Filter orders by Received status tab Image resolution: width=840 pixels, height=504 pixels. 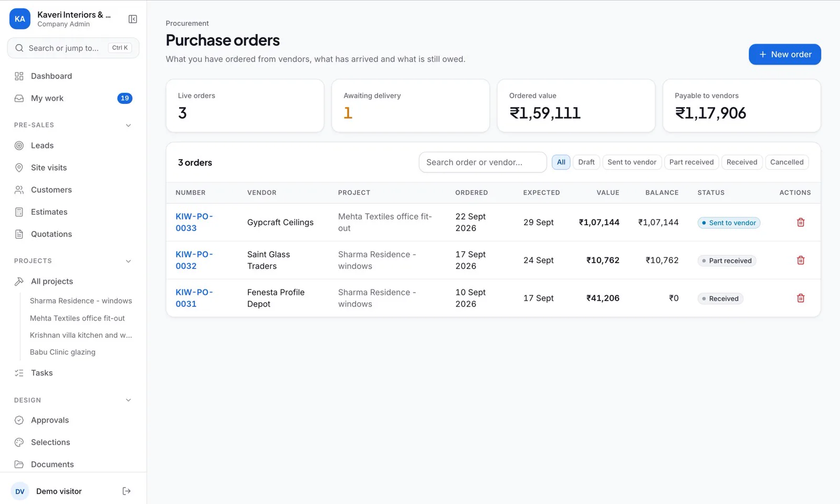[x=742, y=162]
